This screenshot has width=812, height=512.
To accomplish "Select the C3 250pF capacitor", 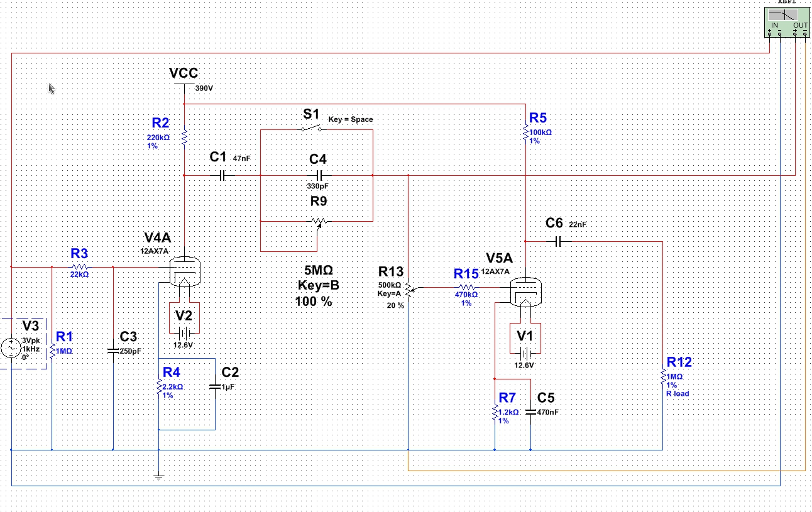I will tap(113, 351).
